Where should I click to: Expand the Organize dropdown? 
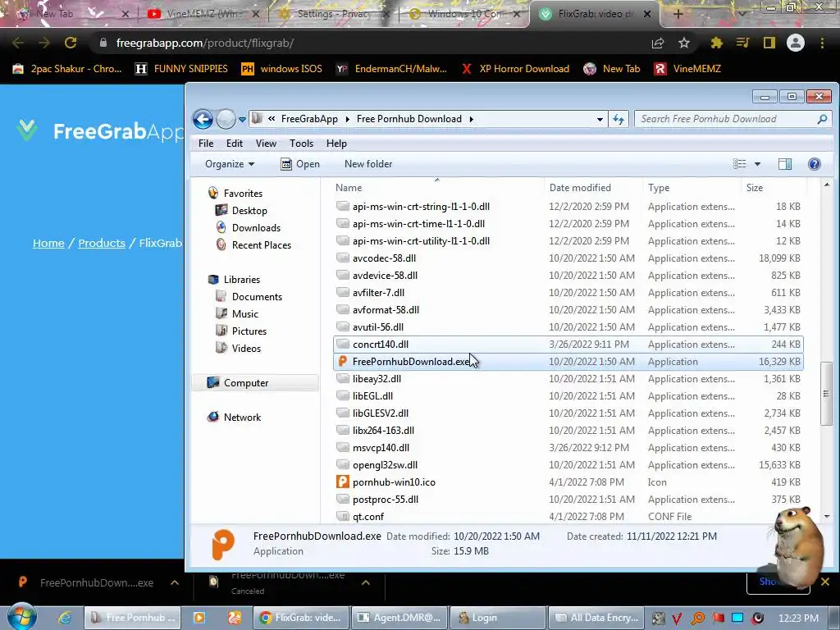coord(230,164)
